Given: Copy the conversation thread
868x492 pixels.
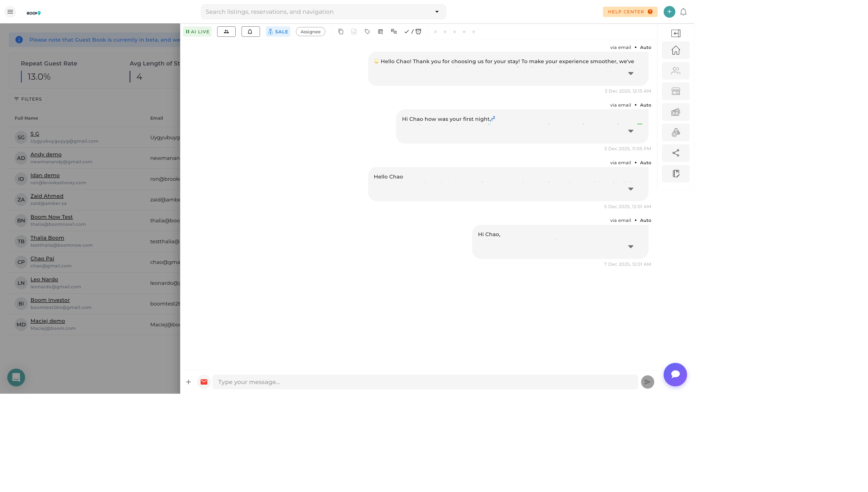Looking at the screenshot, I should [341, 31].
